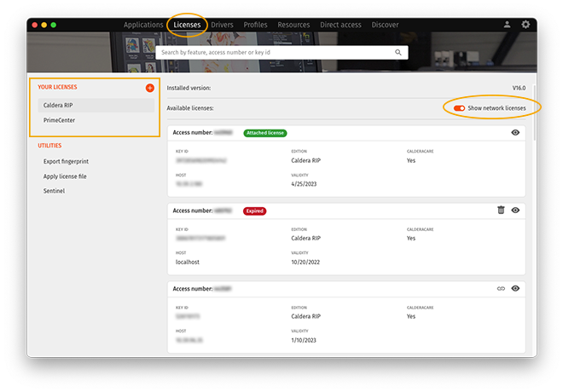Click the link icon on the 1/10/2023 license
563x392 pixels.
tap(501, 288)
